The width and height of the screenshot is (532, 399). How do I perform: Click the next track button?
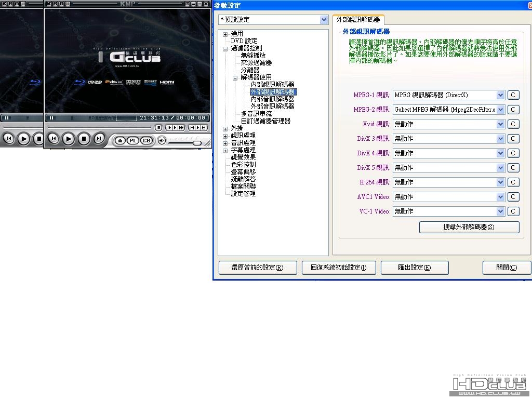tap(99, 138)
